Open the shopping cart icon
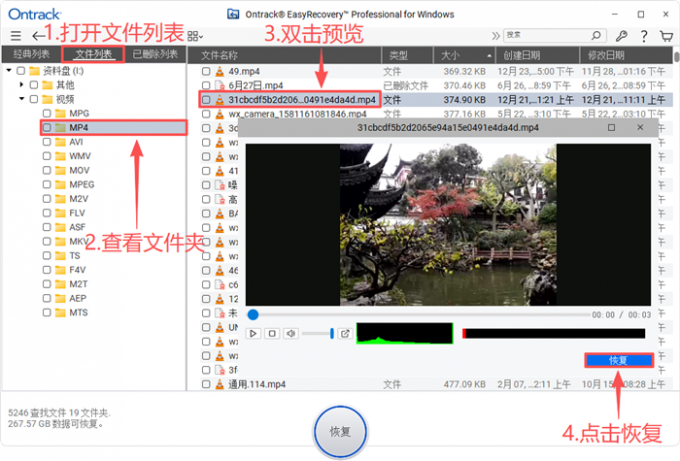 [x=666, y=36]
